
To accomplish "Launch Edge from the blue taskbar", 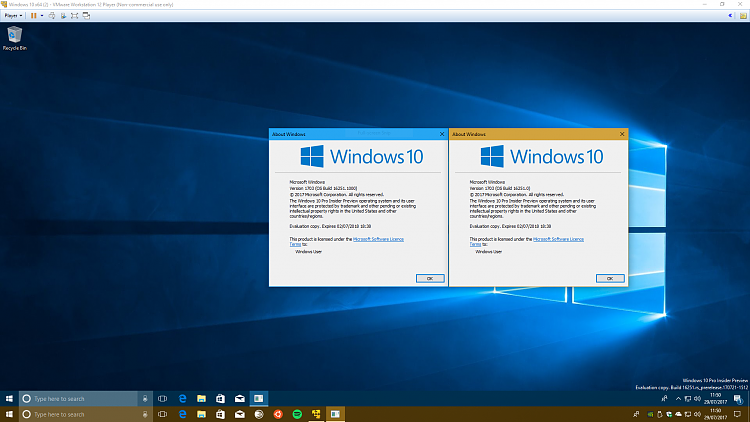I will (182, 399).
